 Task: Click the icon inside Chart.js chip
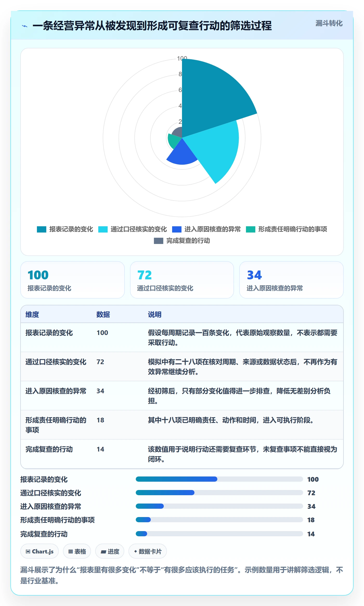(x=28, y=551)
